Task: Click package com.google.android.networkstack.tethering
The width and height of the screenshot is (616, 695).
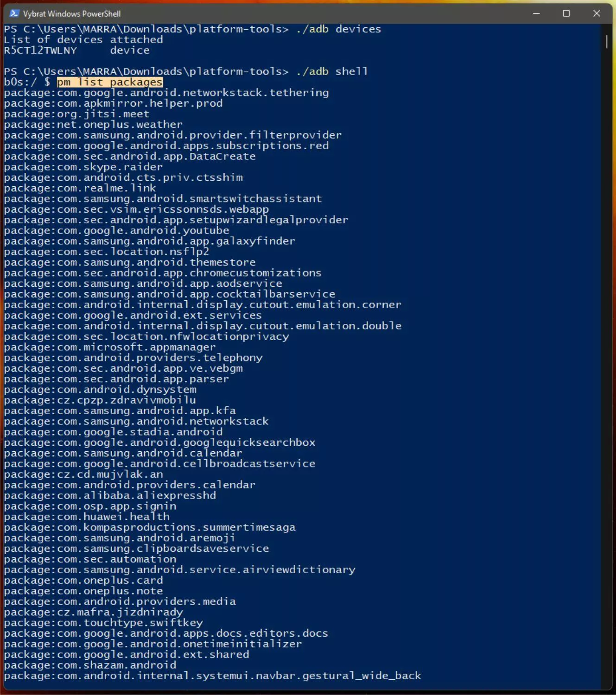Action: pos(166,93)
